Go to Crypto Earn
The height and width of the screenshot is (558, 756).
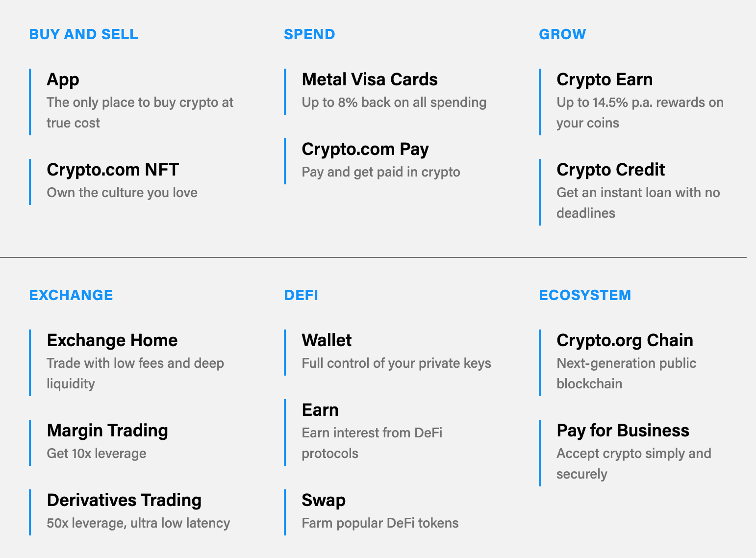(605, 79)
